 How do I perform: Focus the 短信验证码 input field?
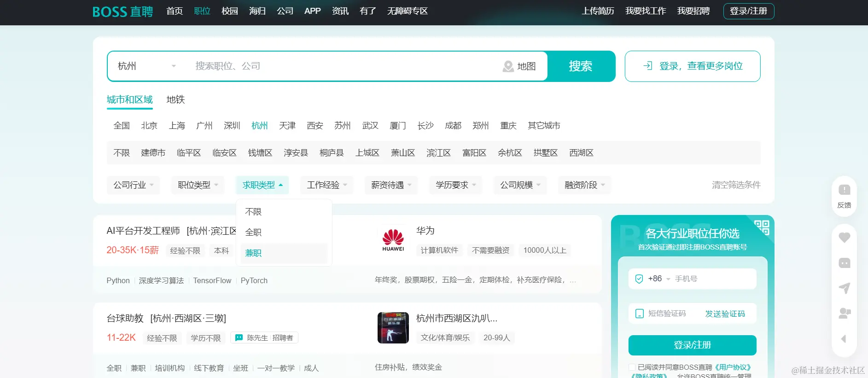673,314
